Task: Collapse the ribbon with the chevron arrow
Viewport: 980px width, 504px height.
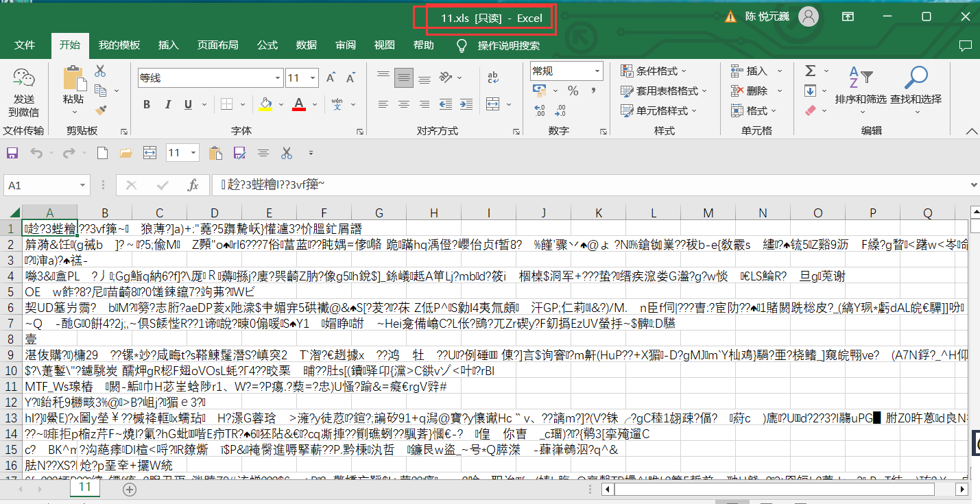Action: click(971, 130)
